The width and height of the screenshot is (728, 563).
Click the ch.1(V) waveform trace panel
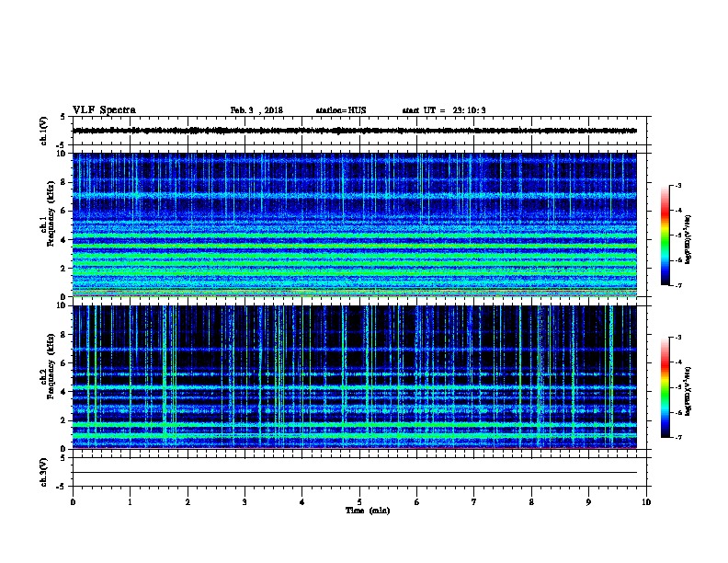click(359, 131)
